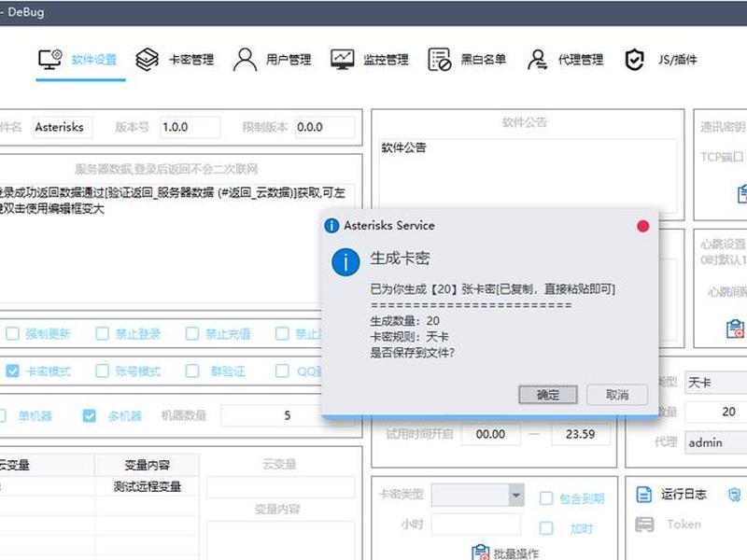Click the 云变量 column header
The width and height of the screenshot is (747, 560).
click(46, 465)
